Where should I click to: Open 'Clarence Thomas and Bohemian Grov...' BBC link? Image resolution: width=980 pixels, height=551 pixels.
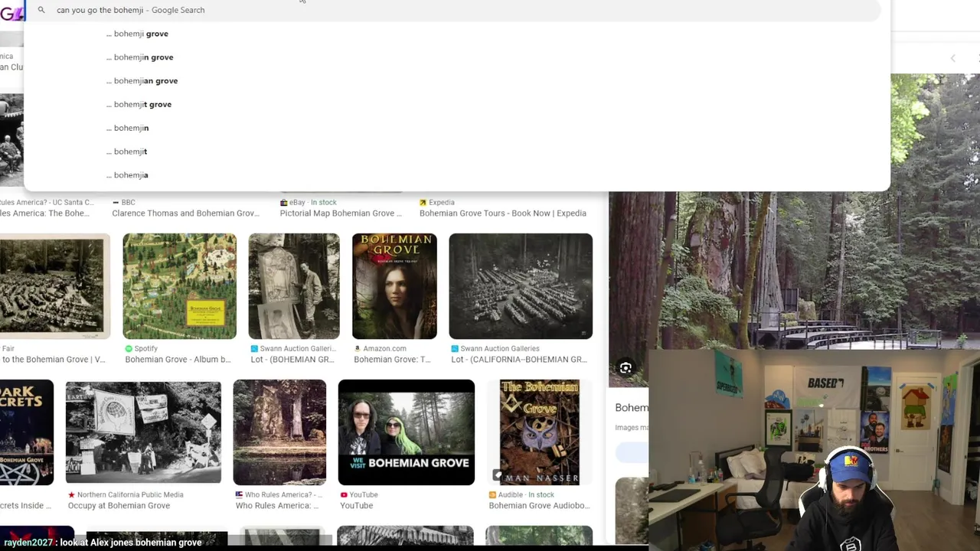(186, 214)
